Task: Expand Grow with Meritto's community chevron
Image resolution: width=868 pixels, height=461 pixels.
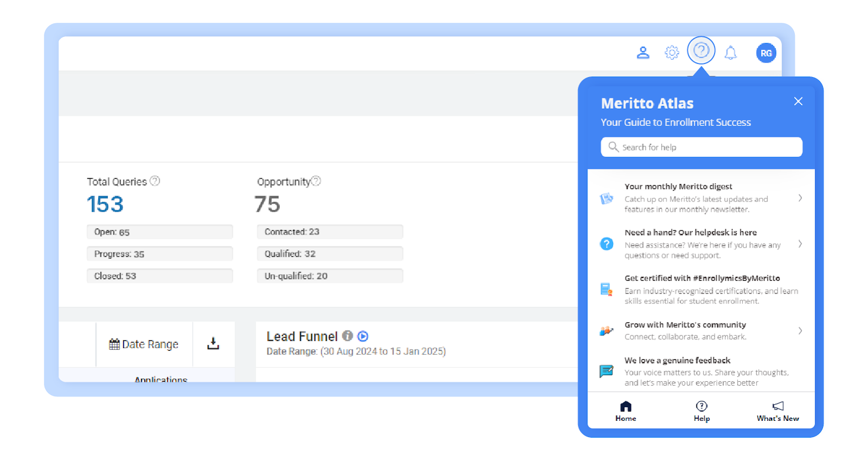Action: pyautogui.click(x=800, y=331)
